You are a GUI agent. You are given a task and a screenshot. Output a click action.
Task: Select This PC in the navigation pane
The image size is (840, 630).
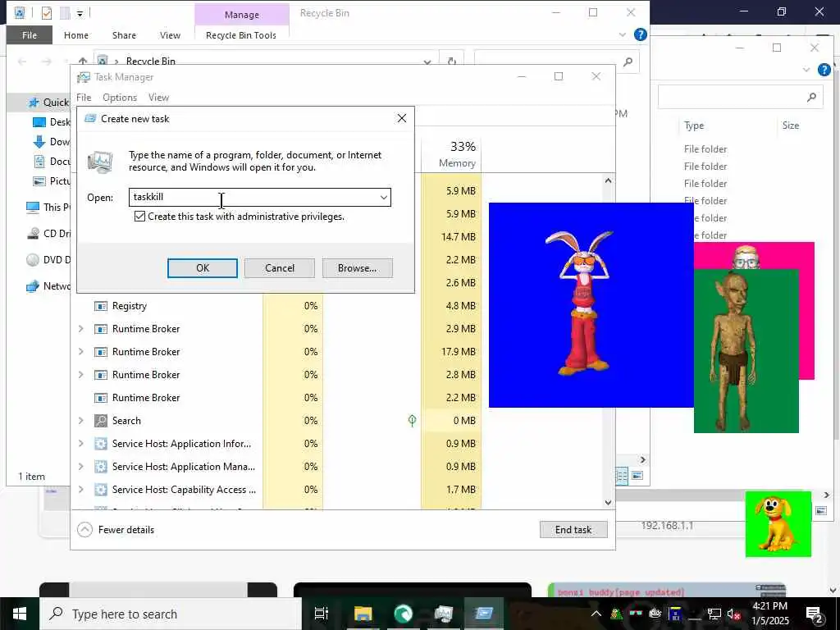[x=48, y=208]
